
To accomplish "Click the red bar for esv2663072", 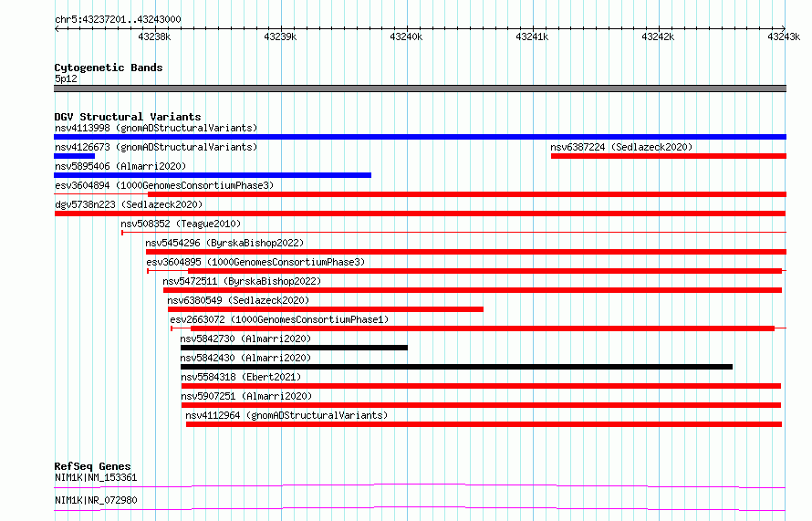I will coord(483,328).
